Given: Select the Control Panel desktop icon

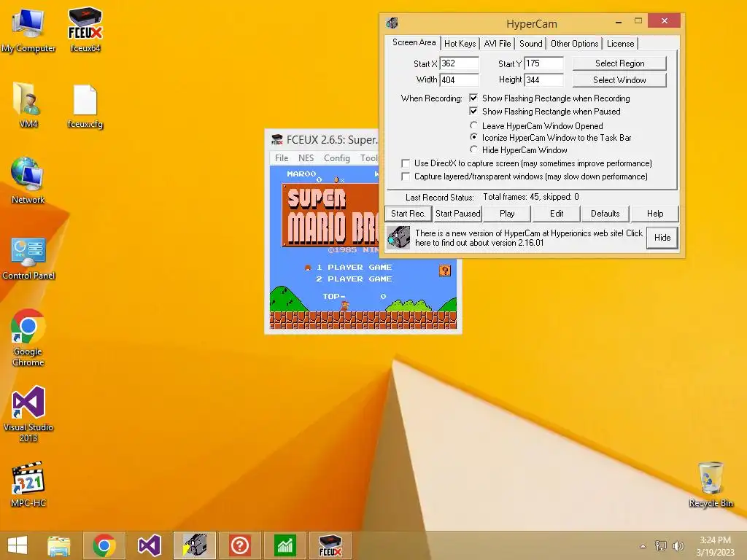Looking at the screenshot, I should coord(28,258).
